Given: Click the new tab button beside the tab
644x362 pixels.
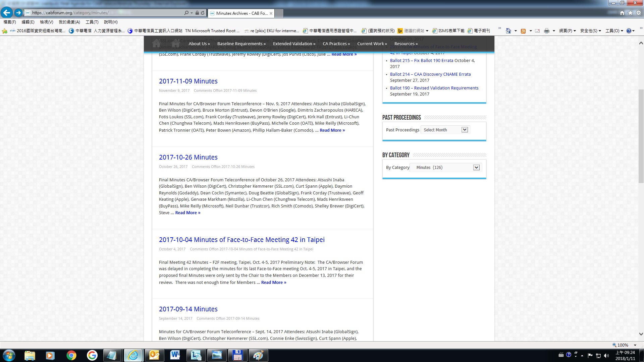Looking at the screenshot, I should coord(279,13).
